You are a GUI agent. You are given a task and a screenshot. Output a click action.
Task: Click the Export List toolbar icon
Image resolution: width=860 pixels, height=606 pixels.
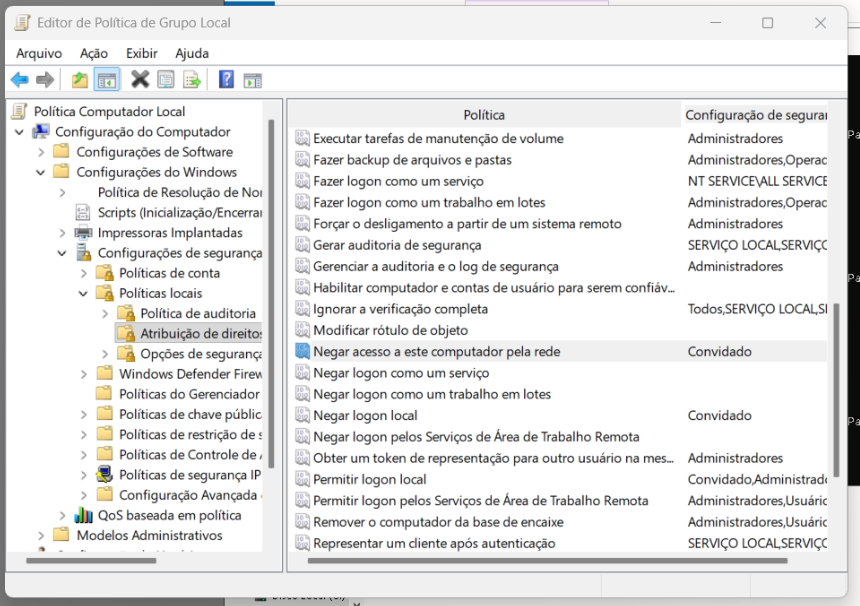coord(192,80)
